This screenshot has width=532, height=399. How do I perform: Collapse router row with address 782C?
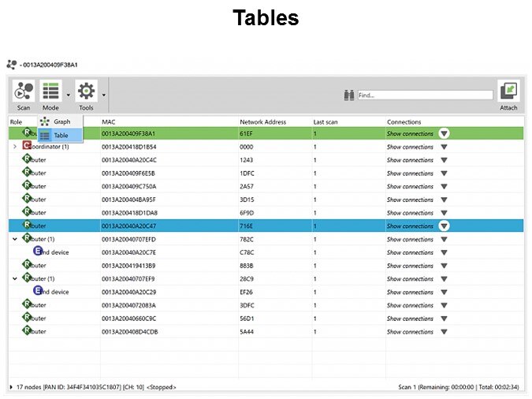[15, 239]
